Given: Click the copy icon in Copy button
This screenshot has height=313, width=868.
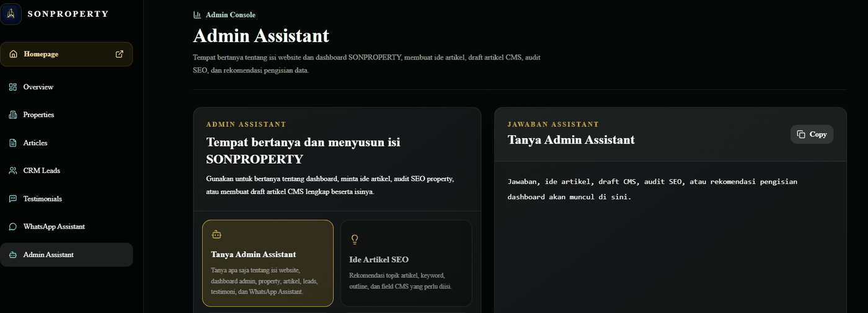Looking at the screenshot, I should point(801,134).
